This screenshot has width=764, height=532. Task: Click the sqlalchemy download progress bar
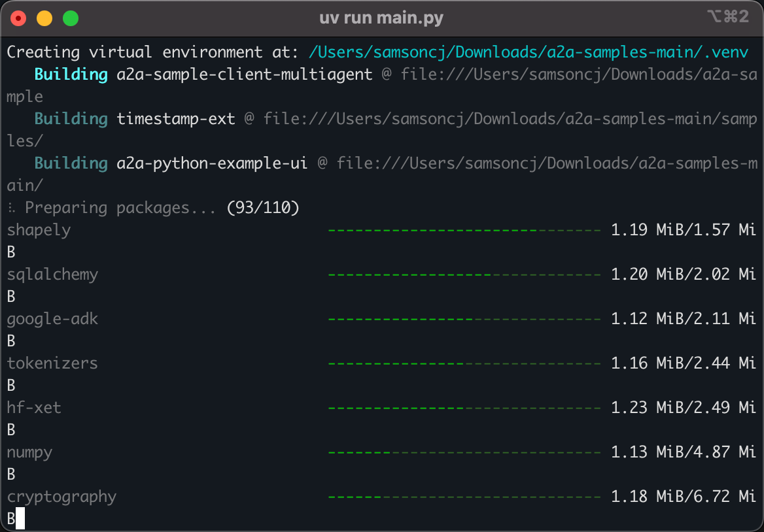pyautogui.click(x=464, y=274)
